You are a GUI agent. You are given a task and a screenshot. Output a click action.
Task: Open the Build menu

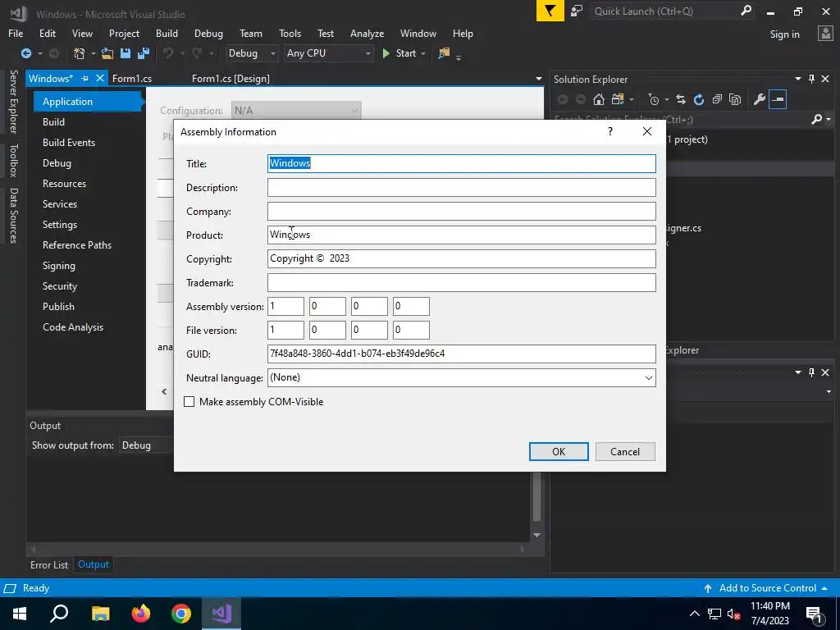[167, 33]
